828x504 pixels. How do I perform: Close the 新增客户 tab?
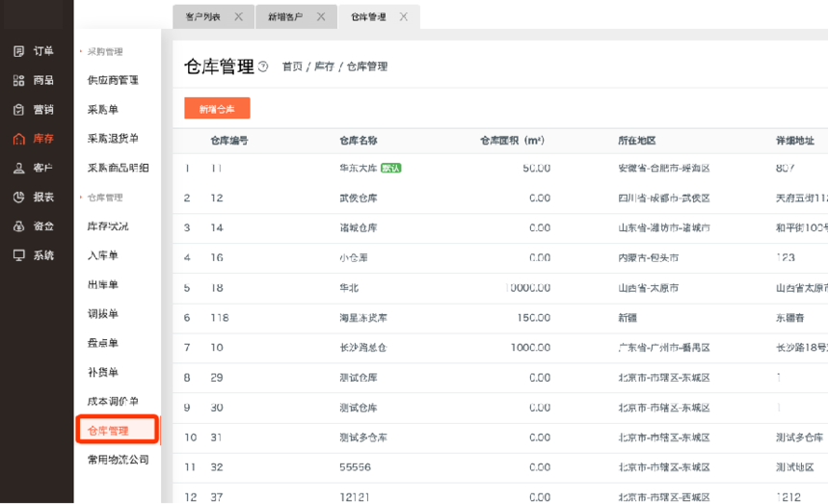321,17
